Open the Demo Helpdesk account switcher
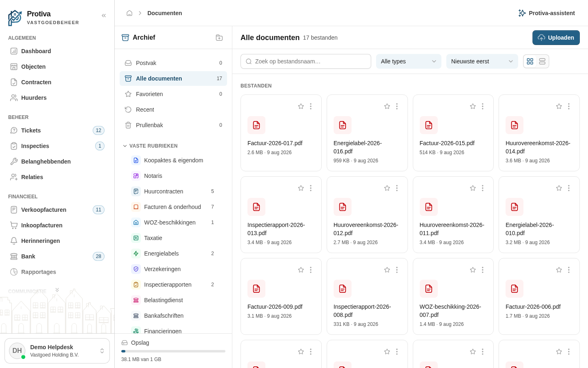Image resolution: width=588 pixels, height=368 pixels. coord(57,351)
